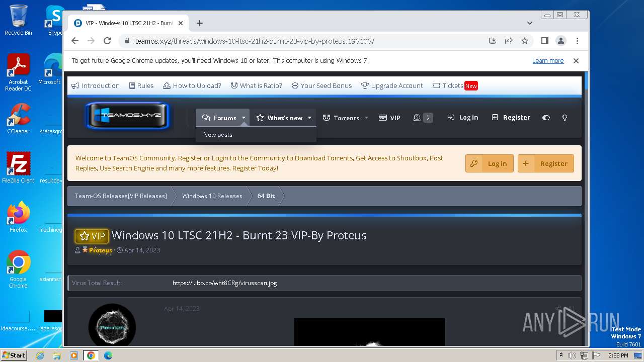Click the lightbulb icon in the nav bar

(x=565, y=118)
